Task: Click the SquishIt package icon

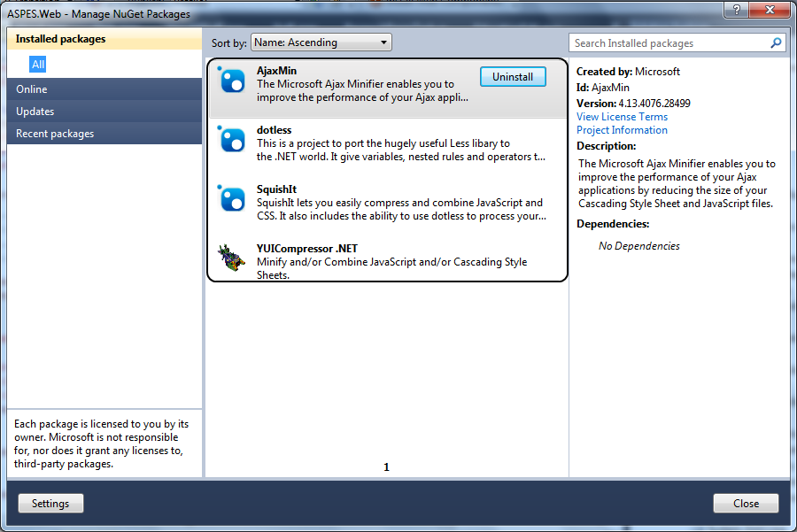Action: pos(231,198)
